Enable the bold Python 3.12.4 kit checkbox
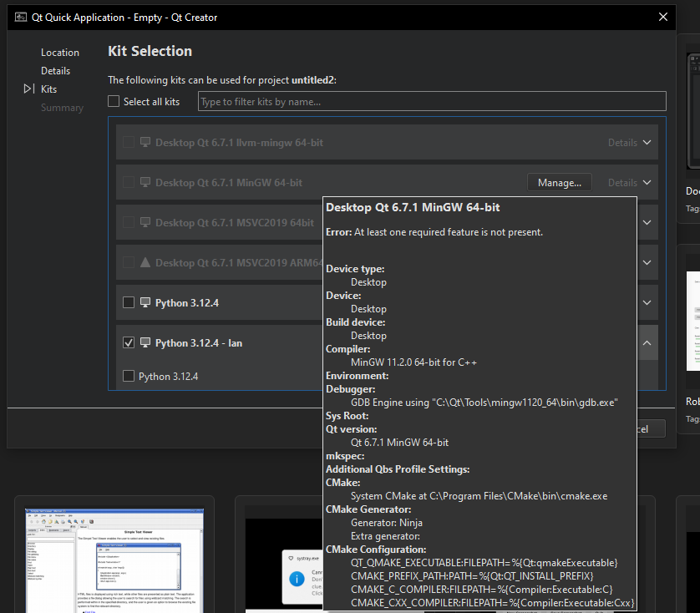Image resolution: width=700 pixels, height=613 pixels. pyautogui.click(x=129, y=302)
